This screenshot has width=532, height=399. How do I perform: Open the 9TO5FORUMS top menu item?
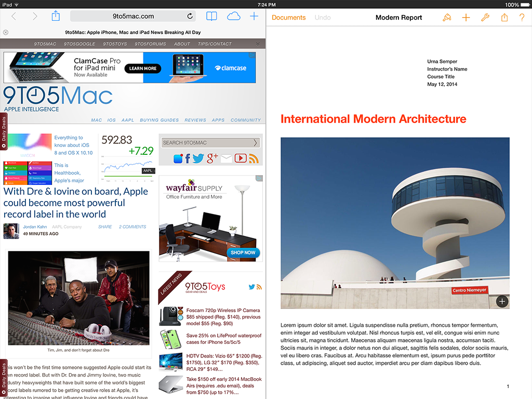150,44
